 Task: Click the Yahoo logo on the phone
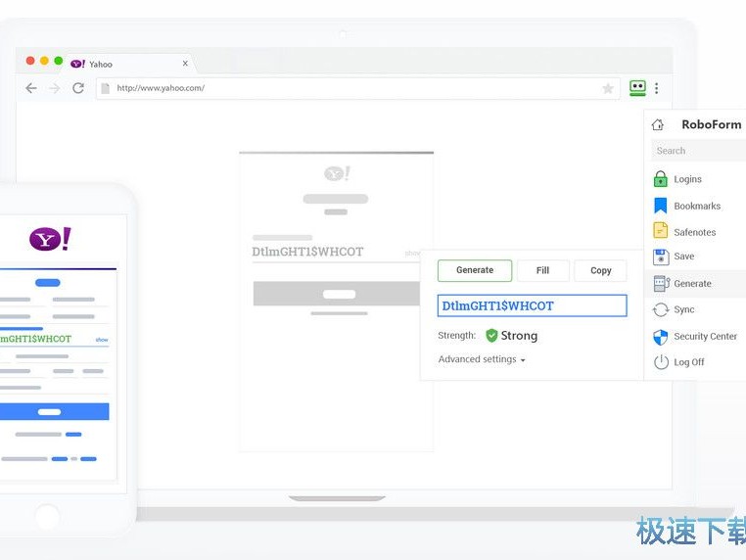click(x=51, y=239)
